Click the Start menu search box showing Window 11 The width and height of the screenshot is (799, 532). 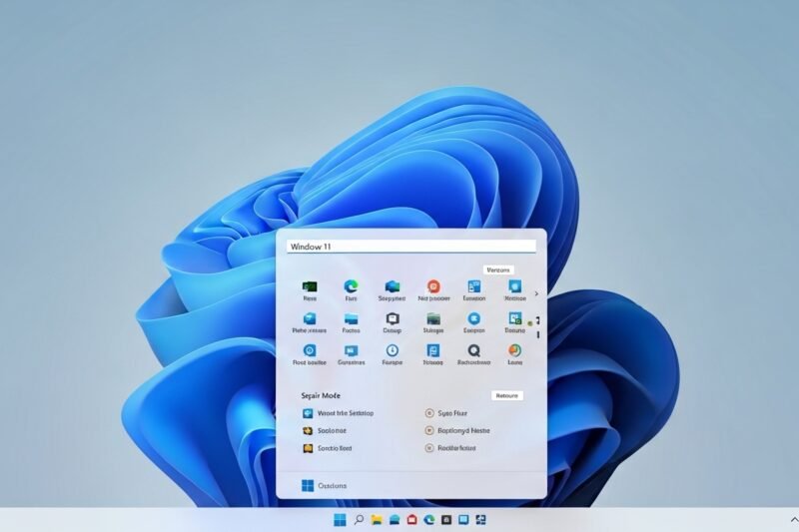point(411,247)
